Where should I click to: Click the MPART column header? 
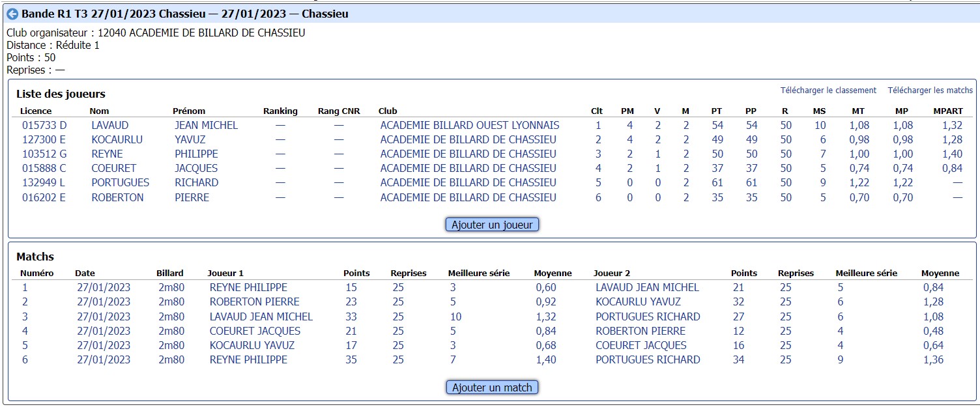[x=948, y=111]
